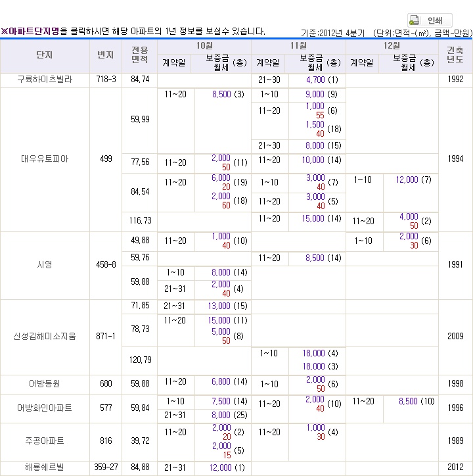Click deposit 18,000 (4) in November
This screenshot has height=476, width=473.
[320, 353]
